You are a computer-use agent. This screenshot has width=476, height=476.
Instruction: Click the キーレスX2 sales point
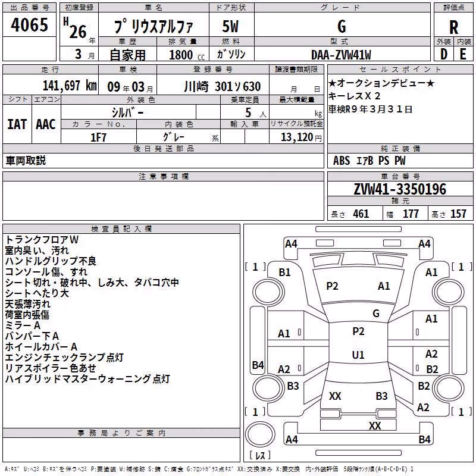coord(354,96)
